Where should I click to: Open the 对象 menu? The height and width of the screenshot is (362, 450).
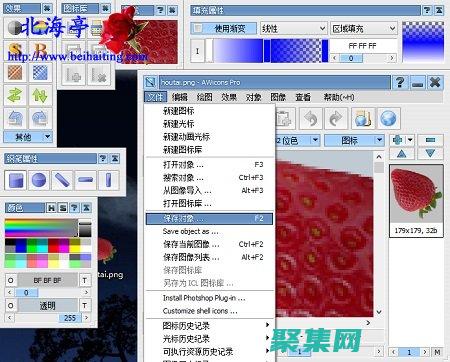pyautogui.click(x=253, y=97)
